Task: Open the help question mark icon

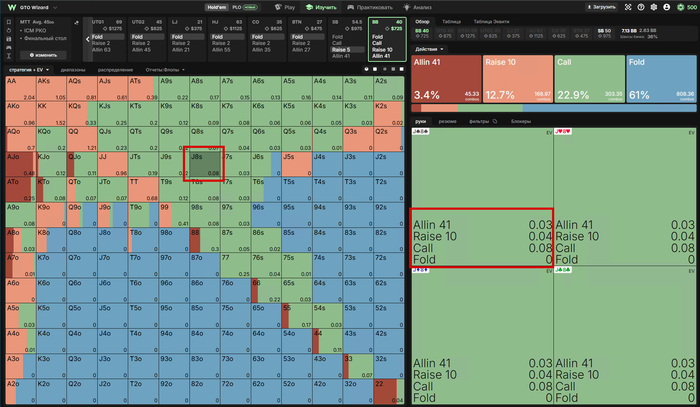Action: [641, 7]
